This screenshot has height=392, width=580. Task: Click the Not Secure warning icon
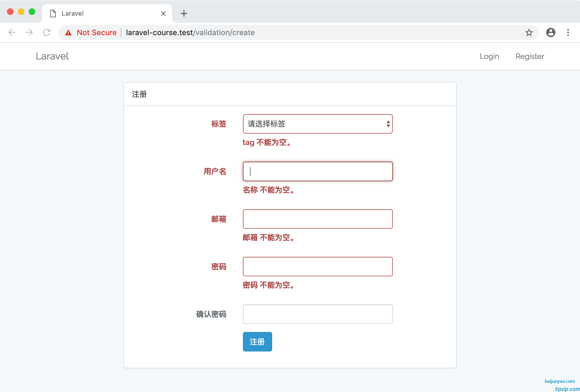tap(68, 33)
